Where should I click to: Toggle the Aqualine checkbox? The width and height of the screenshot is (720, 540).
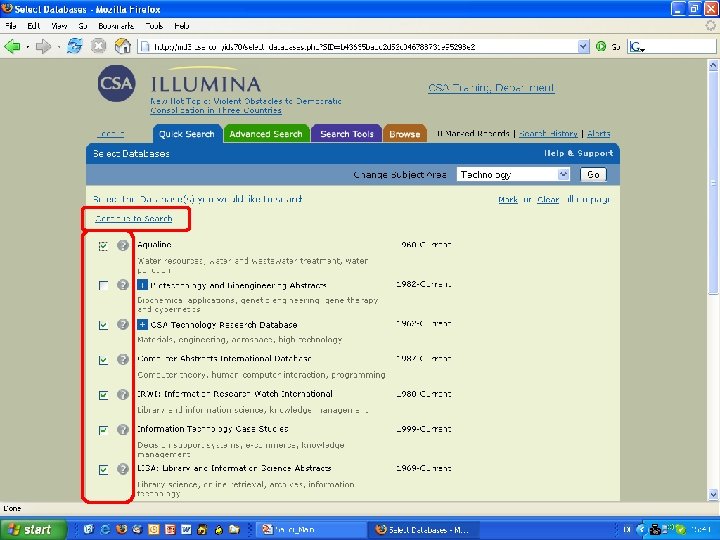103,246
